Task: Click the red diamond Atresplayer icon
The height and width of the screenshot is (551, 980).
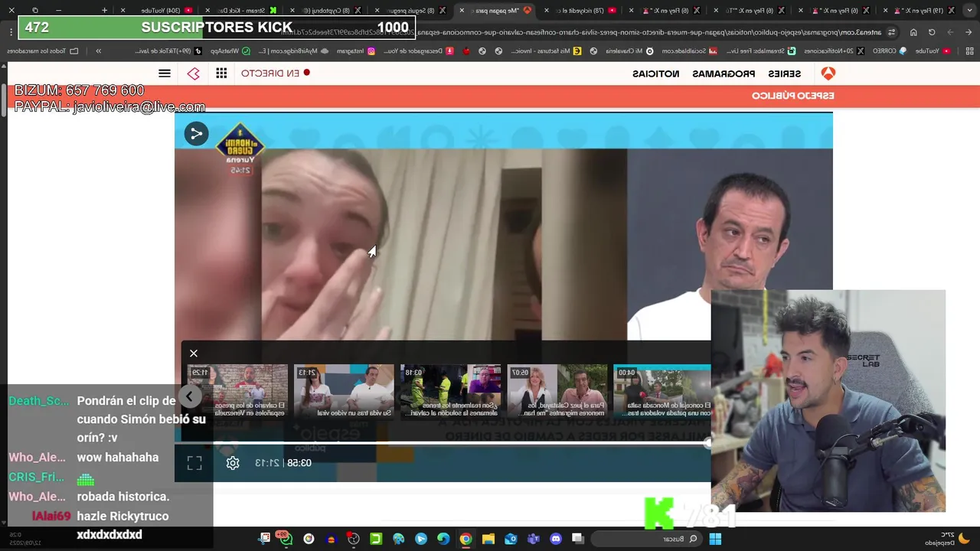Action: tap(194, 73)
